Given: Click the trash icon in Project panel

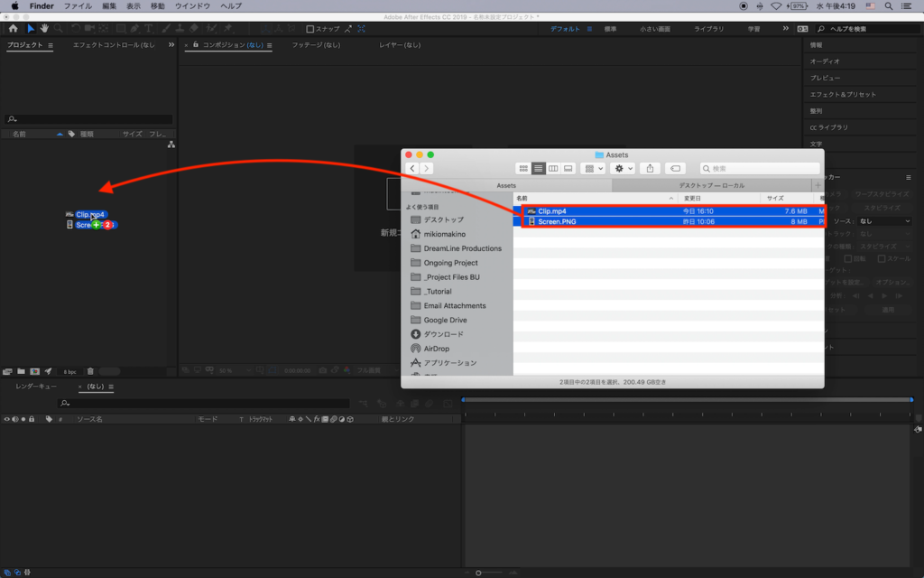Looking at the screenshot, I should click(90, 371).
